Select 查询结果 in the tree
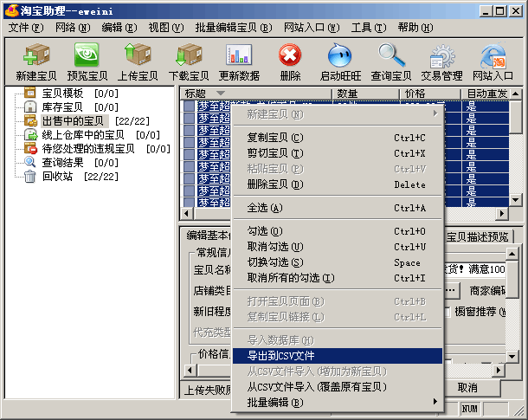The image size is (528, 420). coord(62,163)
